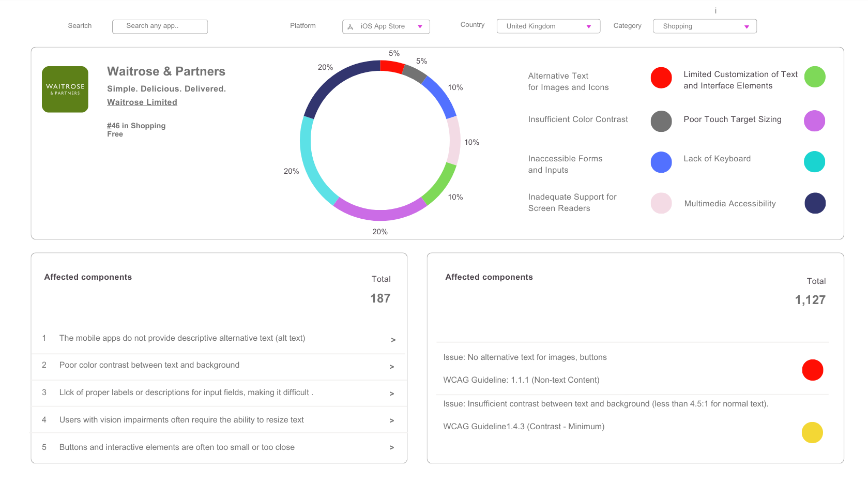Screen dimensions: 868x498
Task: Click 'Inaccessible Forms and Inputs' label
Action: (x=565, y=164)
